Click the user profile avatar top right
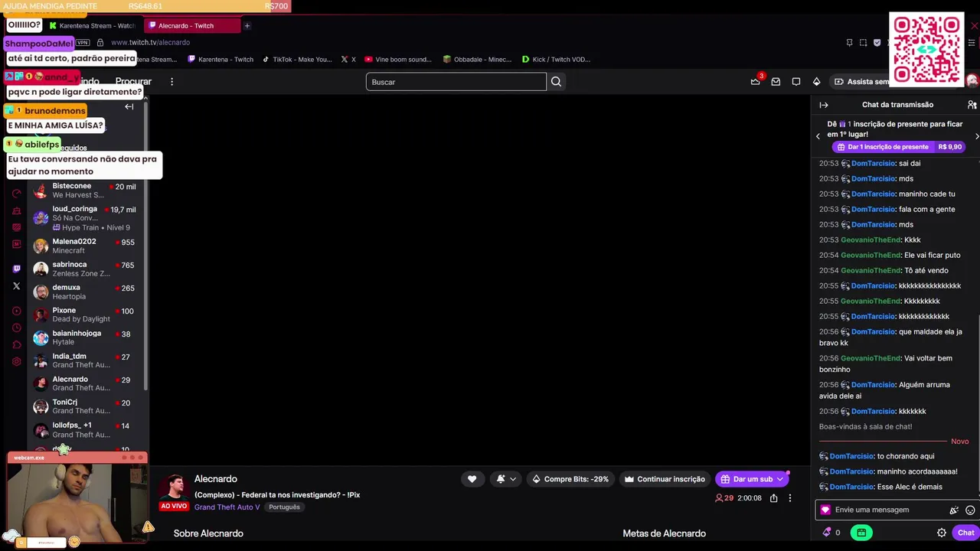980x551 pixels. (972, 81)
